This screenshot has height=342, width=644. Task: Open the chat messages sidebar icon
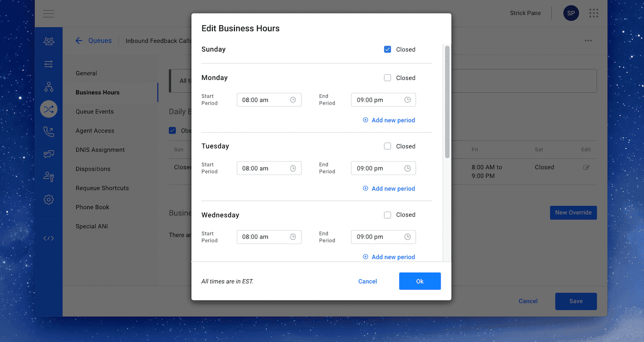tap(49, 154)
